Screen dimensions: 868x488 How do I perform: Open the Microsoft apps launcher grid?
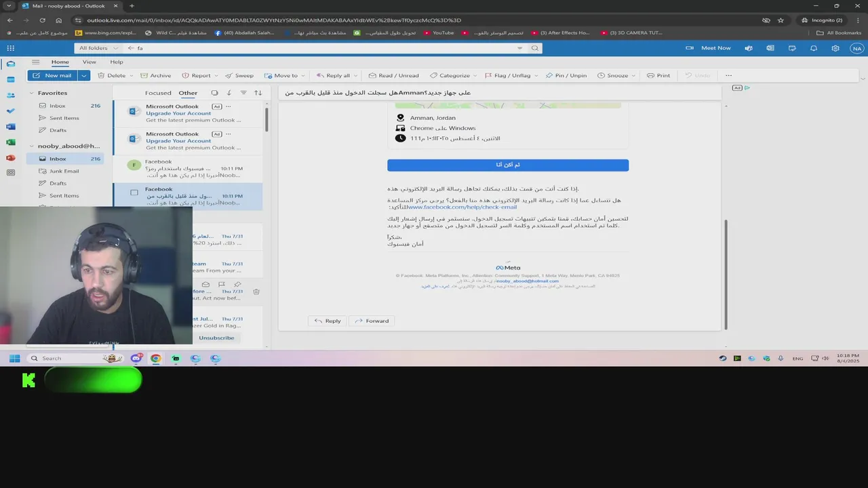pos(10,48)
